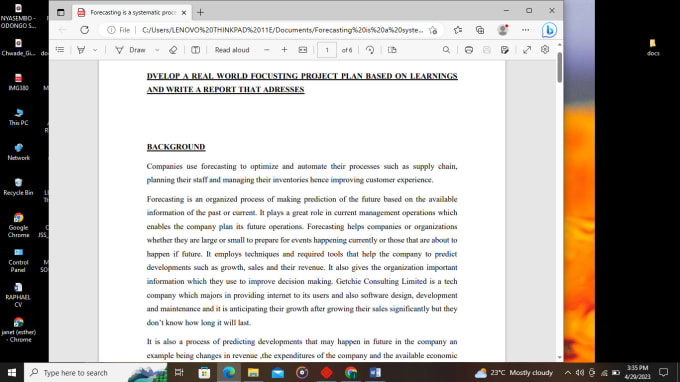Click the page number field
Image resolution: width=680 pixels, height=382 pixels.
327,50
